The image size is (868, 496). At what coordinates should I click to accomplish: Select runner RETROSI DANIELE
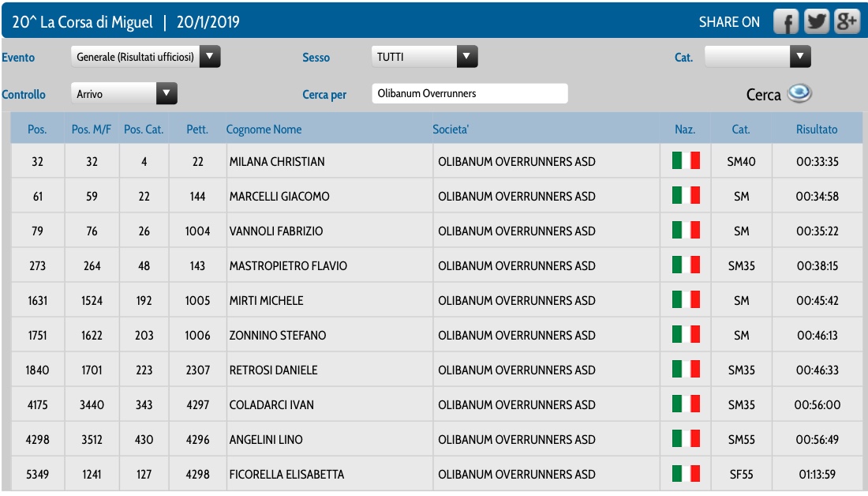click(x=274, y=370)
